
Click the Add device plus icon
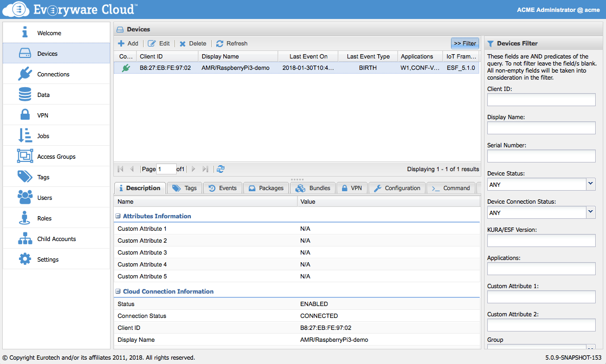click(x=121, y=43)
